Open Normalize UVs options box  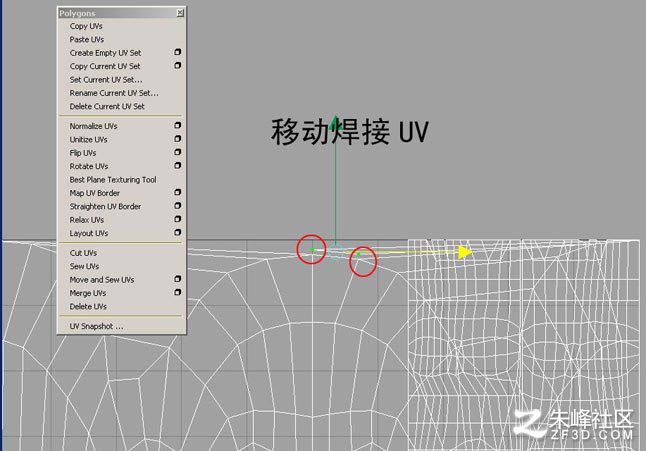click(x=178, y=125)
